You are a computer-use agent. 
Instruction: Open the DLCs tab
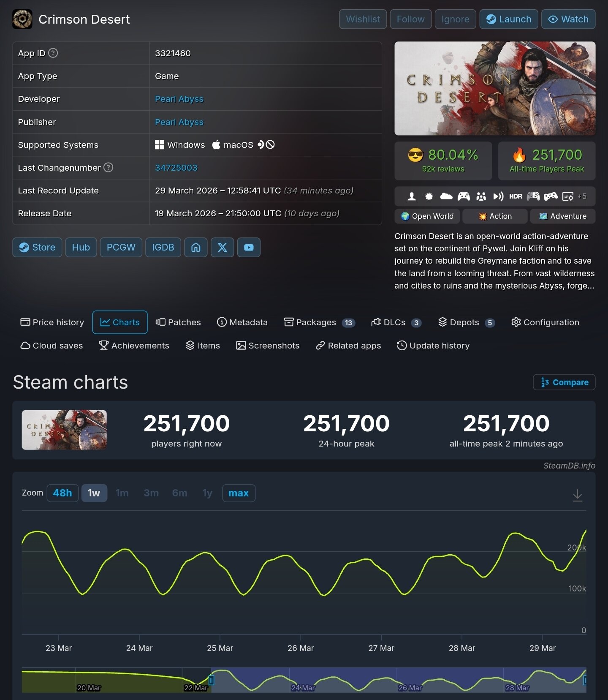[396, 322]
